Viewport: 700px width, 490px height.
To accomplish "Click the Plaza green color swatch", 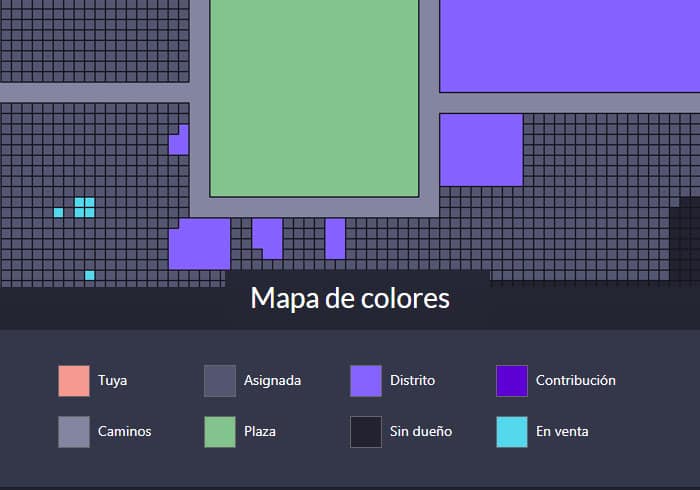I will [220, 432].
